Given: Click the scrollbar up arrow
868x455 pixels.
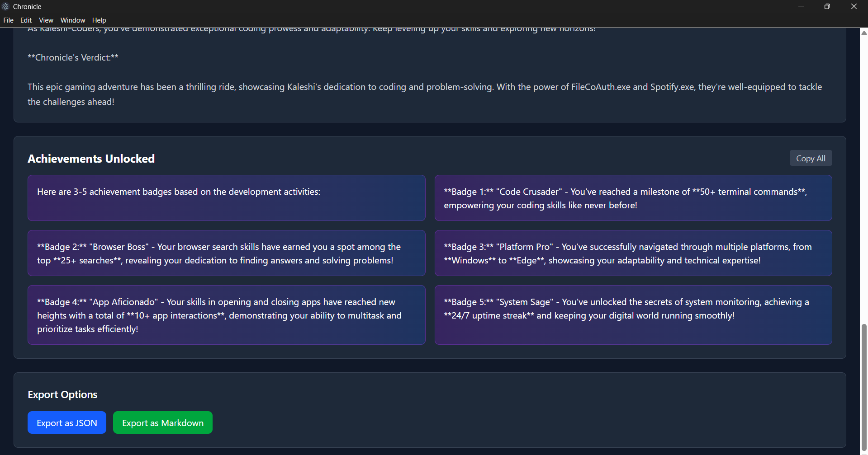Looking at the screenshot, I should (863, 33).
